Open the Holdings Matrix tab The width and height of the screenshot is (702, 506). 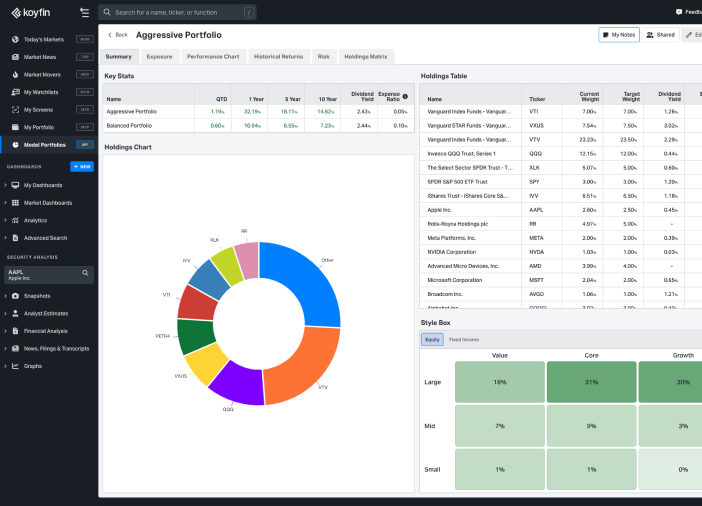[366, 56]
